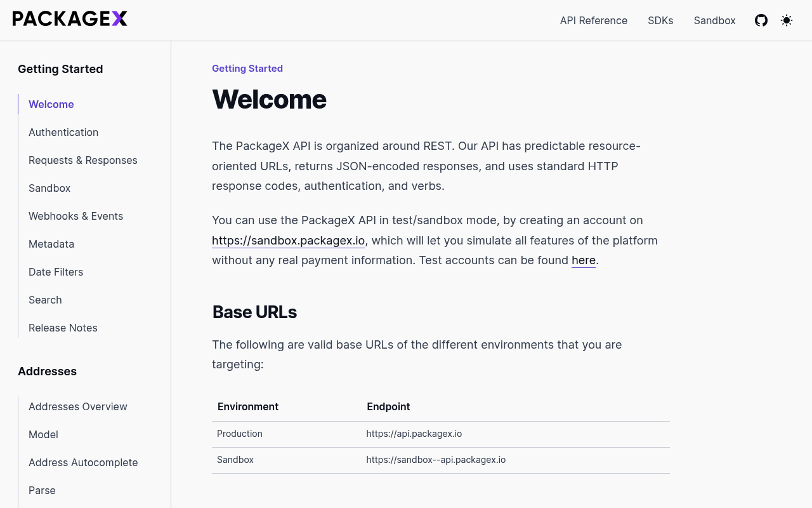The width and height of the screenshot is (812, 508).
Task: Click the Welcome page heading
Action: click(x=270, y=100)
